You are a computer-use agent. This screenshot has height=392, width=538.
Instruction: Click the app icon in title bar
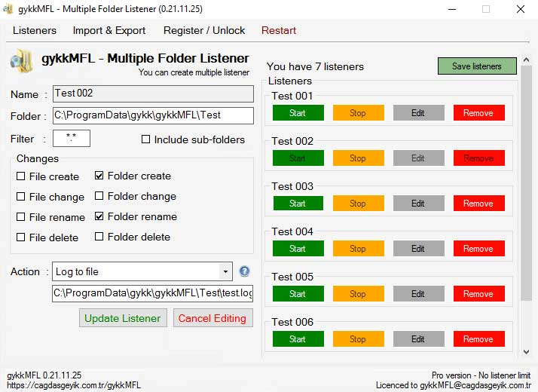tap(8, 9)
